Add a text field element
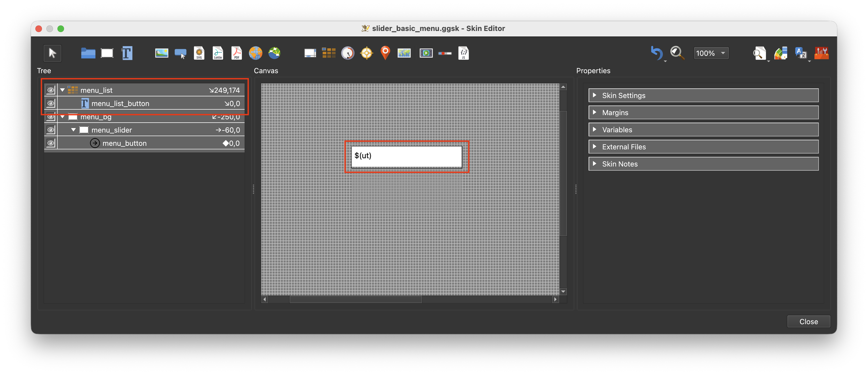868x375 pixels. click(127, 53)
